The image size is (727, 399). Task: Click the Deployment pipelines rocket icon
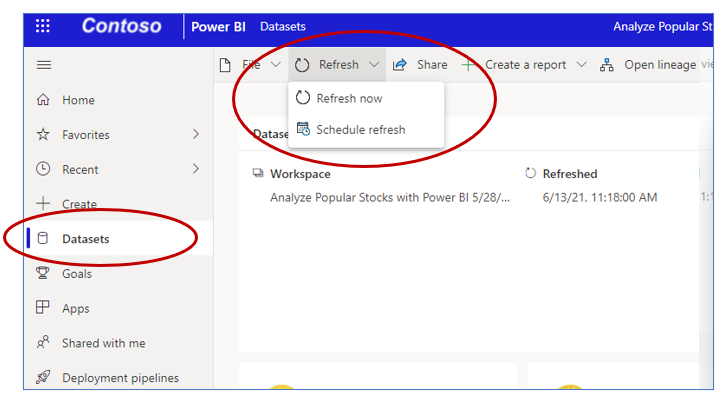pyautogui.click(x=43, y=377)
